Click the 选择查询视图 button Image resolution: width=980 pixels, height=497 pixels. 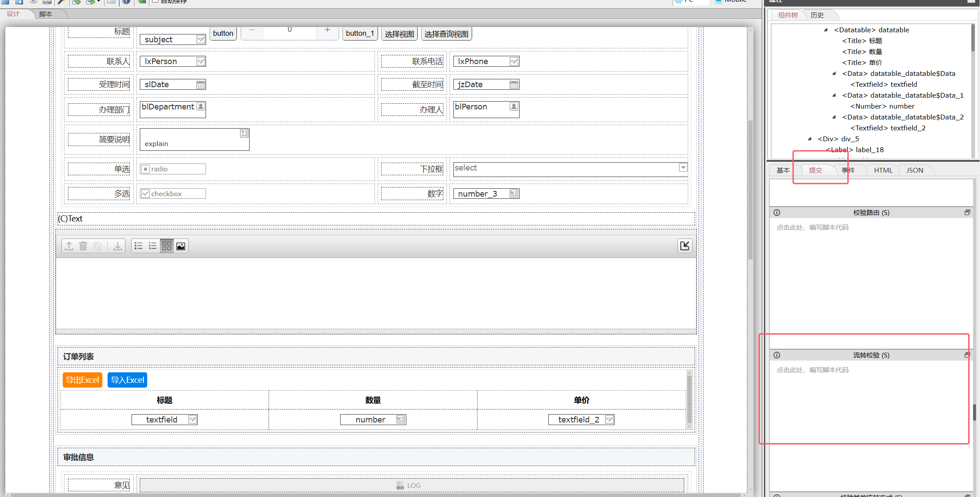(x=446, y=34)
